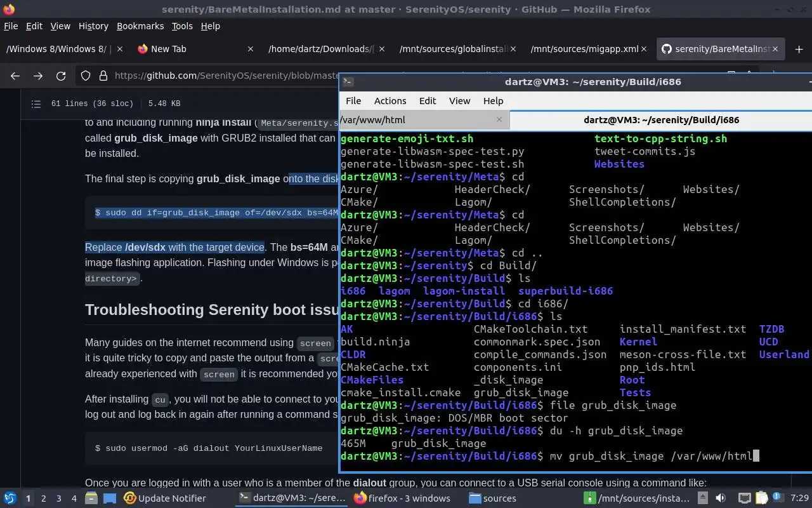This screenshot has width=812, height=508.
Task: Open the tracking protection shield icon
Action: click(86, 76)
